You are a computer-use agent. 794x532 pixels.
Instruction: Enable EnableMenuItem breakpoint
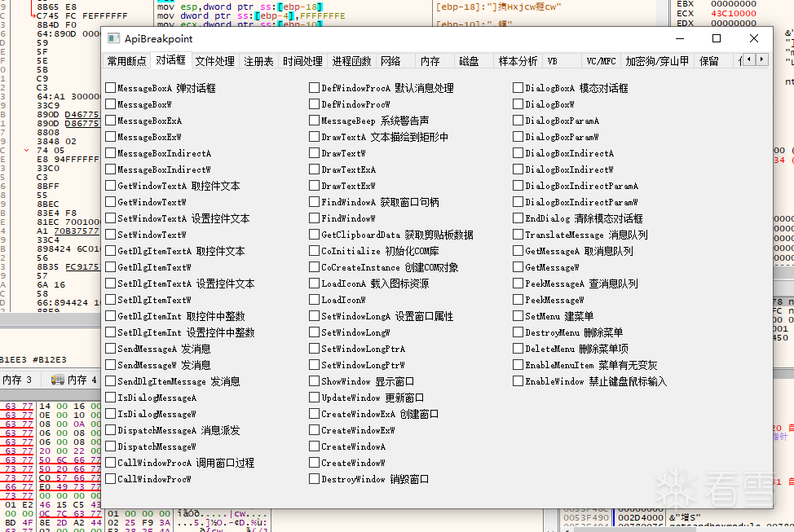518,364
